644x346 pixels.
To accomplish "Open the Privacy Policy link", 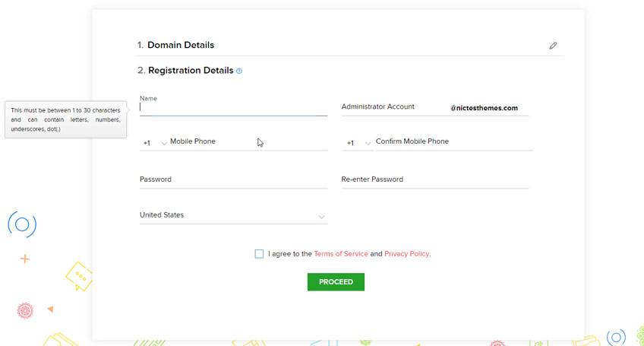I will (x=406, y=254).
